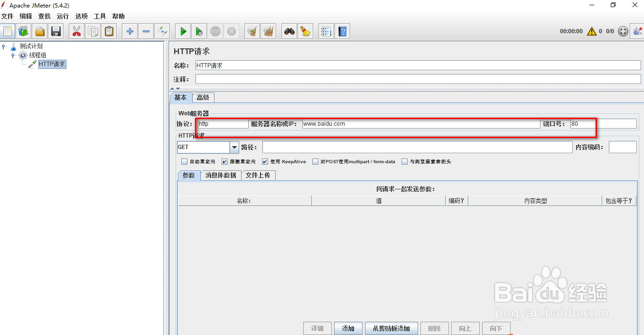
Task: Click the 向下 button
Action: [496, 328]
